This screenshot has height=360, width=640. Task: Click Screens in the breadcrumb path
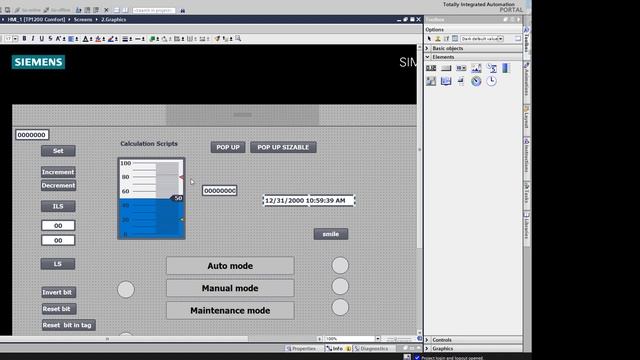pyautogui.click(x=83, y=20)
